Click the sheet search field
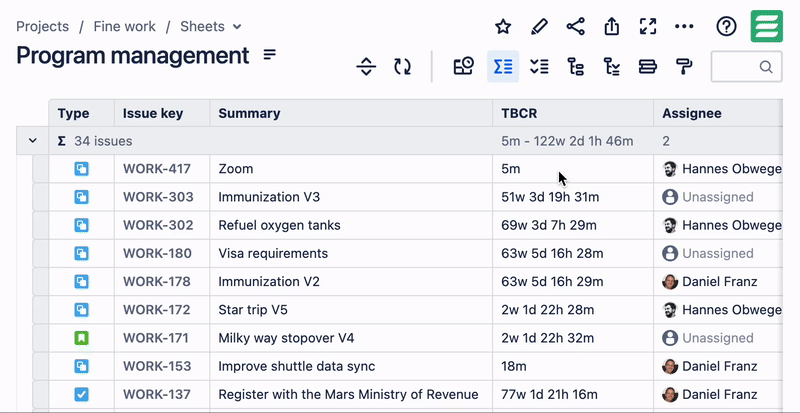 [746, 66]
